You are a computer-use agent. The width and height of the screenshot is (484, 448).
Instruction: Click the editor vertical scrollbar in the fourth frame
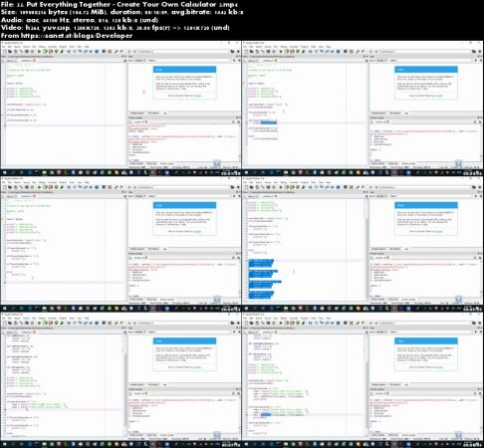coord(366,249)
